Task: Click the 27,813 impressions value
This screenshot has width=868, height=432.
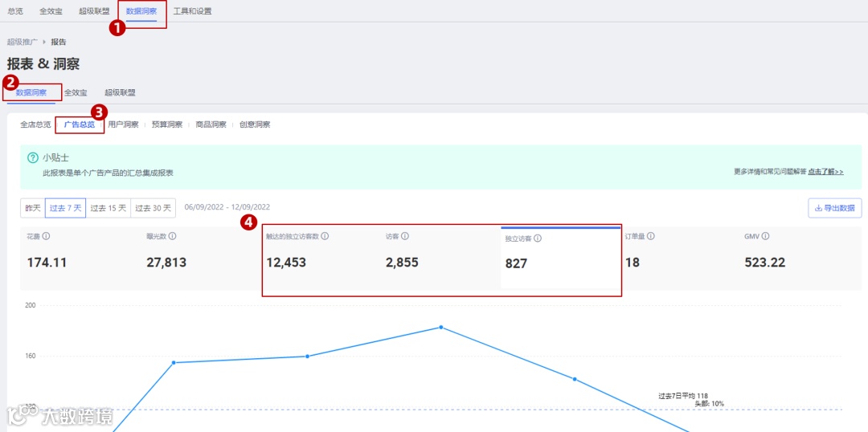Action: click(166, 263)
